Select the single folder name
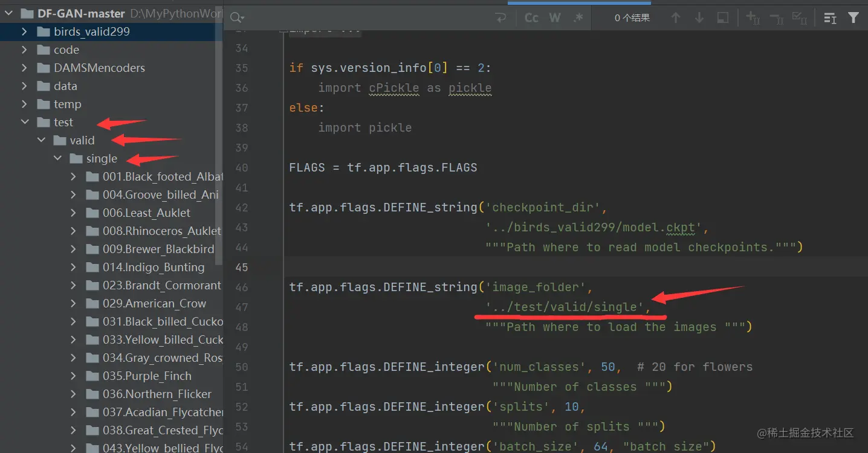The width and height of the screenshot is (868, 453). click(102, 158)
